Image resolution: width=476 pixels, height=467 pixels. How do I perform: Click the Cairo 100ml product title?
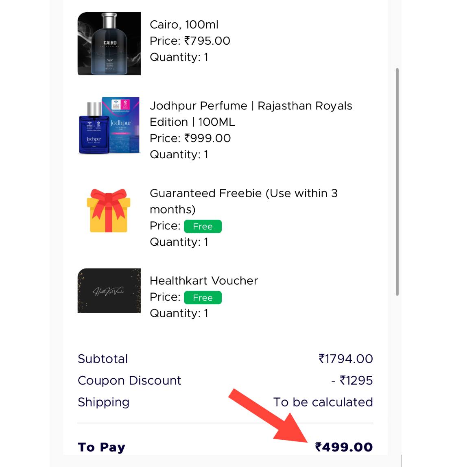pyautogui.click(x=184, y=24)
